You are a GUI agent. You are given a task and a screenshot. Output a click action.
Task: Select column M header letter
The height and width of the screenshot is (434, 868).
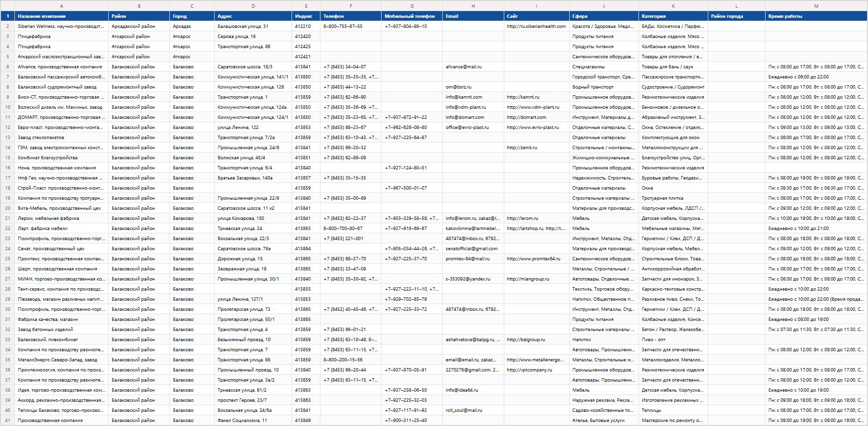(x=816, y=6)
